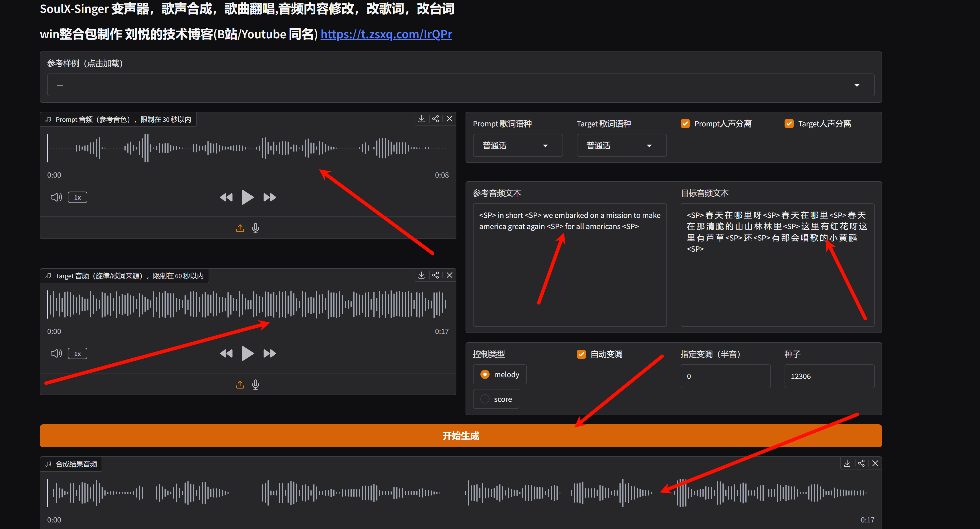Screen dimensions: 980x529
Task: Toggle Target人声分离 checkbox
Action: coord(789,124)
